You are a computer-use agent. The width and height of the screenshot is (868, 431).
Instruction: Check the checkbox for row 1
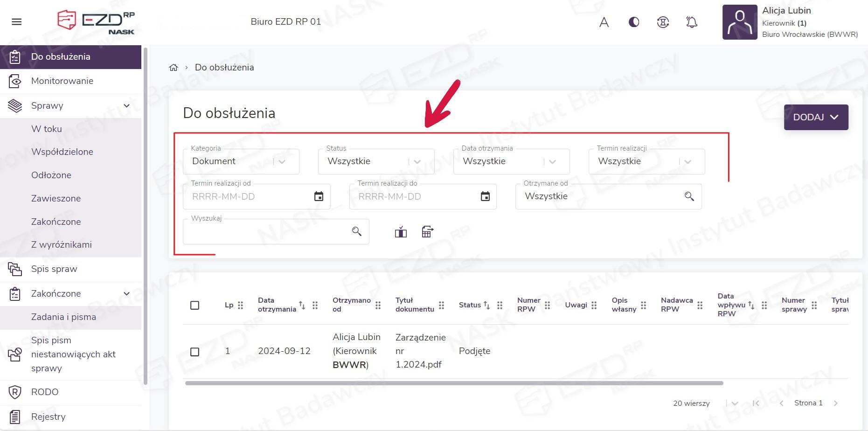(195, 352)
